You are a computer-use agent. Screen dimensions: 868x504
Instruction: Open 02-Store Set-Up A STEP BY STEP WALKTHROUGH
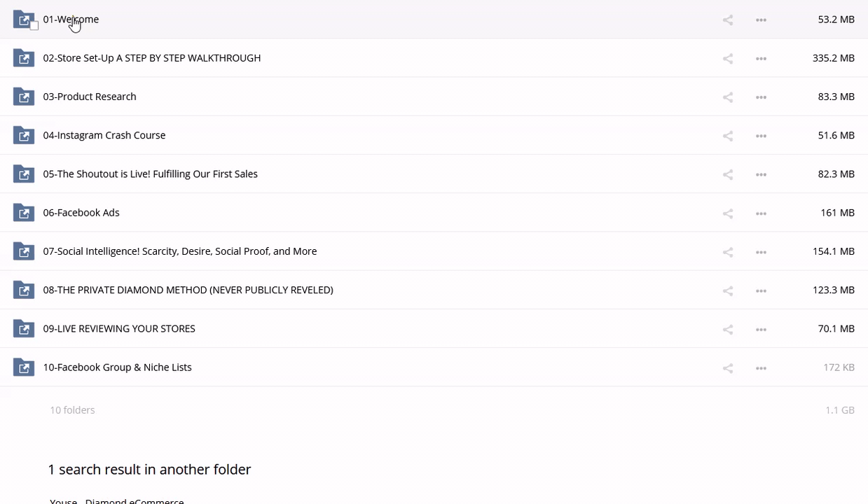pyautogui.click(x=151, y=58)
